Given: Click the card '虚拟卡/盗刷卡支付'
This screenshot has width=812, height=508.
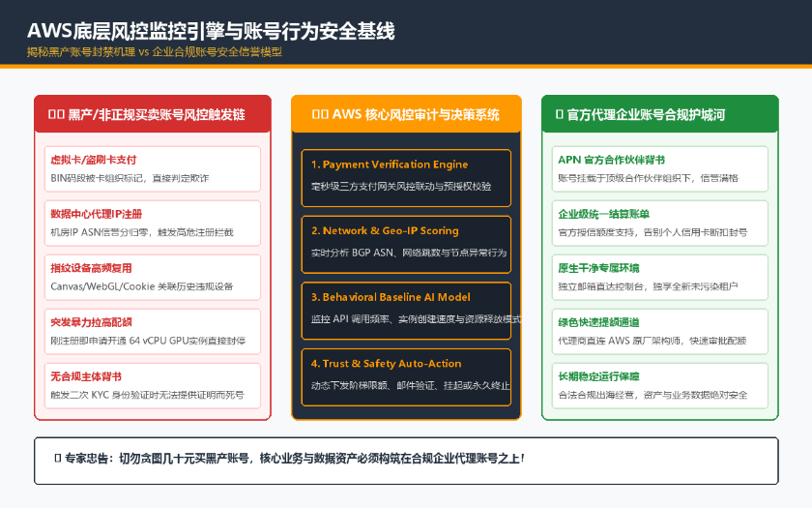Looking at the screenshot, I should (153, 169).
